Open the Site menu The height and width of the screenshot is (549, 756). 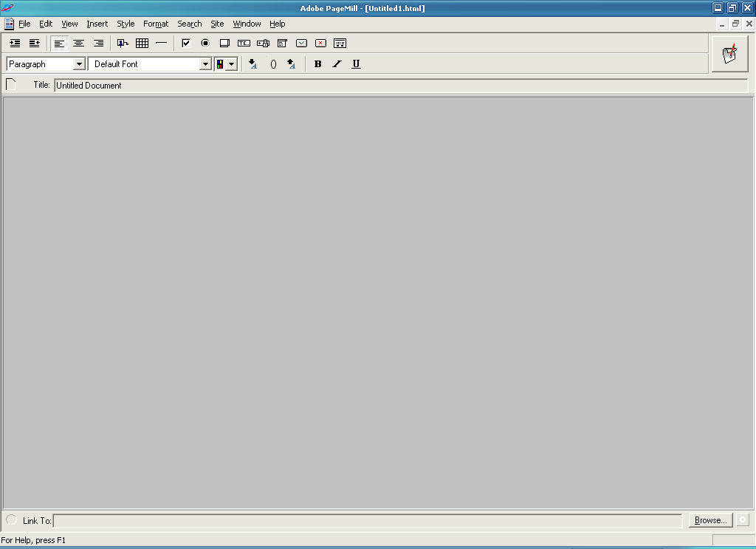click(x=217, y=24)
